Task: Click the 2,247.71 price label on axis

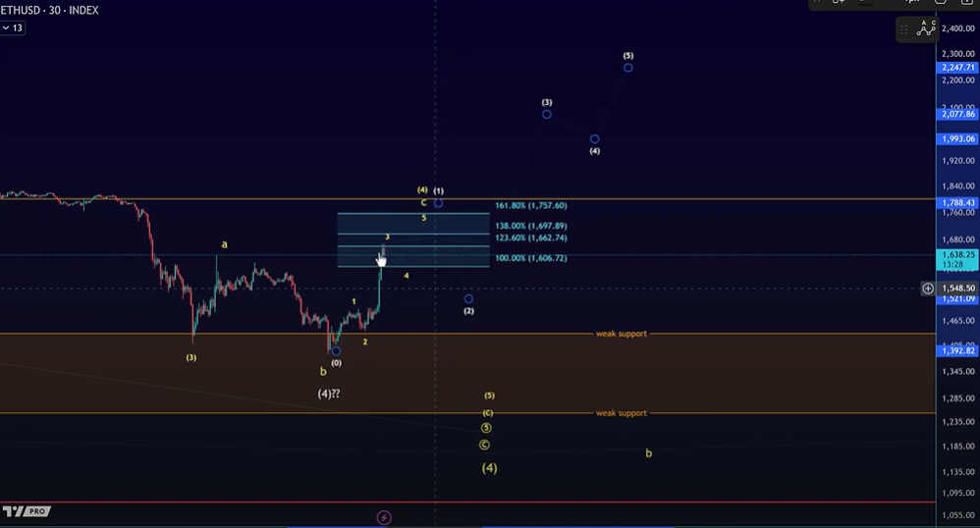Action: tap(956, 68)
